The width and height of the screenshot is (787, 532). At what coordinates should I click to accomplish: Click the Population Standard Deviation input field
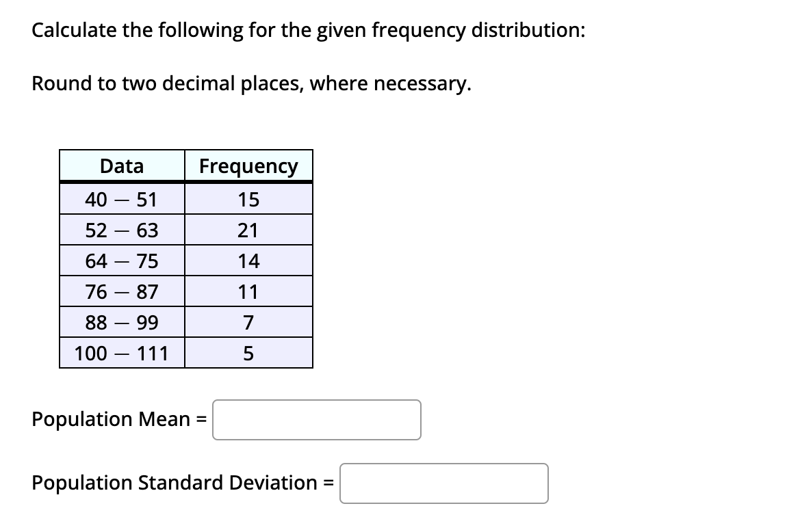click(444, 483)
